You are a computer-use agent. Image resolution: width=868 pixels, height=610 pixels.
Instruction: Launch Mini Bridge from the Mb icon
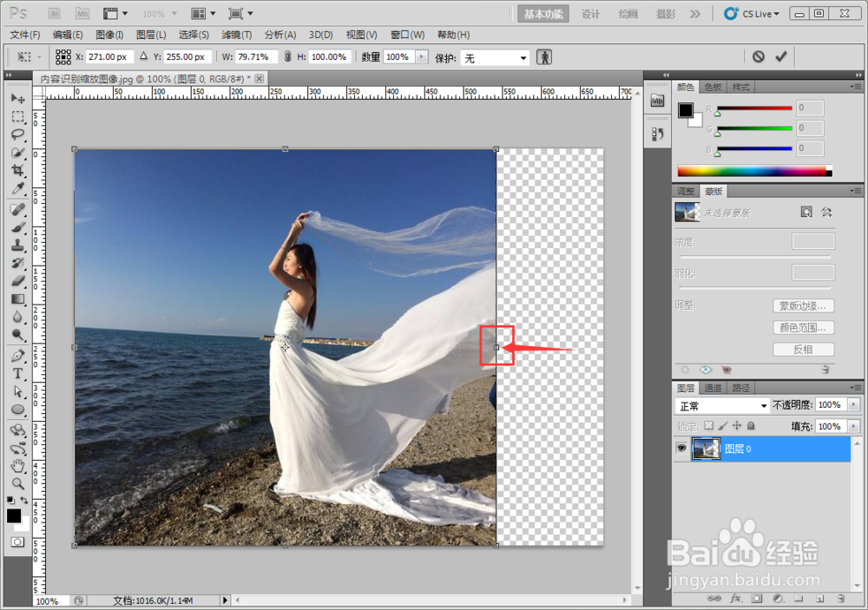(82, 13)
